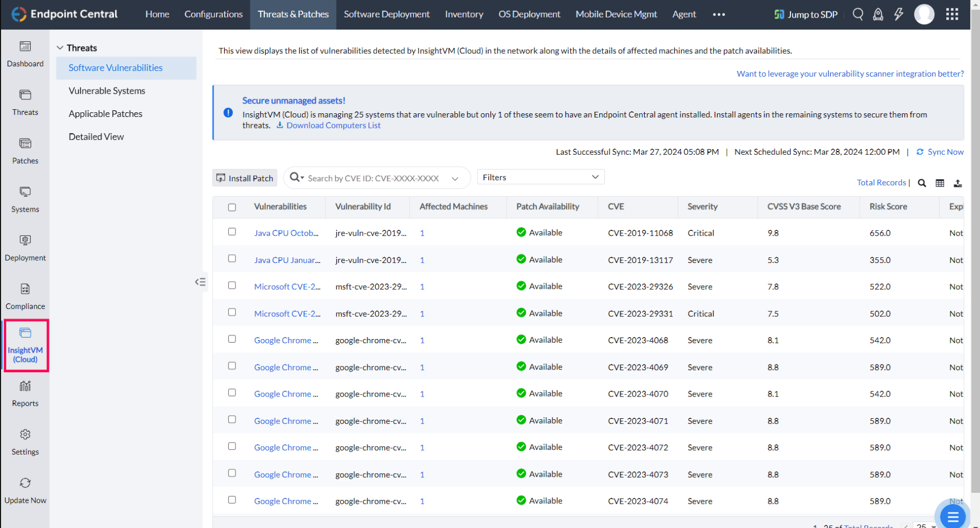
Task: Select the checkbox for CVE-2019-13117 row
Action: pyautogui.click(x=232, y=259)
